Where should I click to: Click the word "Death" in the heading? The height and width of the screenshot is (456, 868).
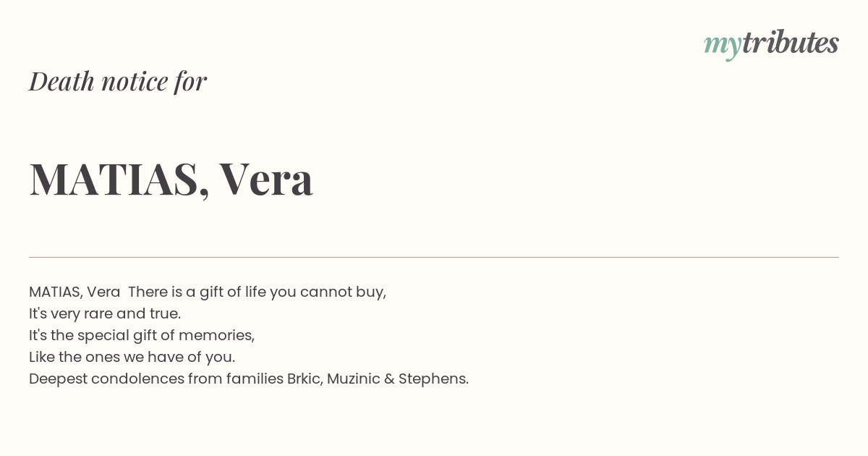coord(61,81)
